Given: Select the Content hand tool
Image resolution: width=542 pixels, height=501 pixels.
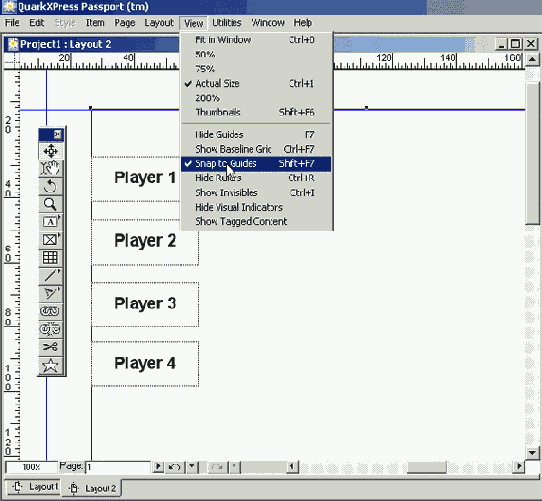Looking at the screenshot, I should [50, 169].
